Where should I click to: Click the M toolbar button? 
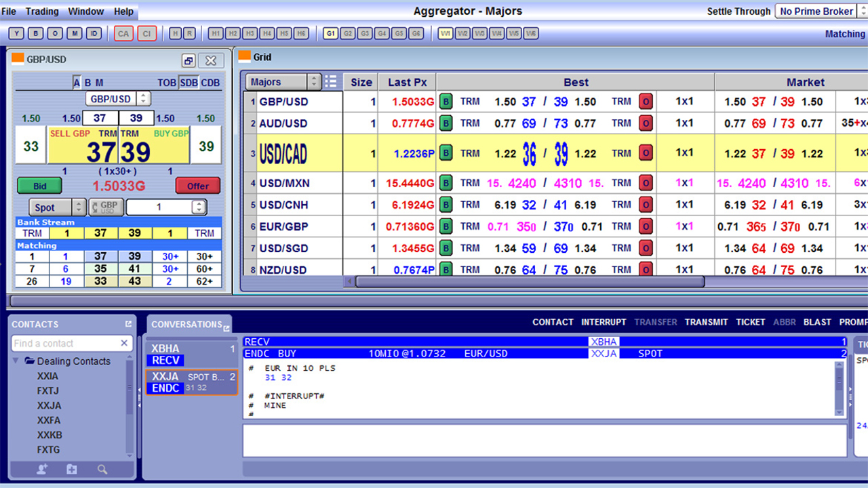[75, 33]
